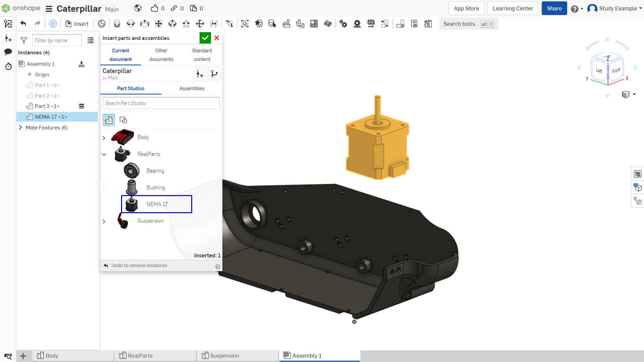Select the Linear pattern tool
Screen dimensions: 644x362
[x=314, y=23]
